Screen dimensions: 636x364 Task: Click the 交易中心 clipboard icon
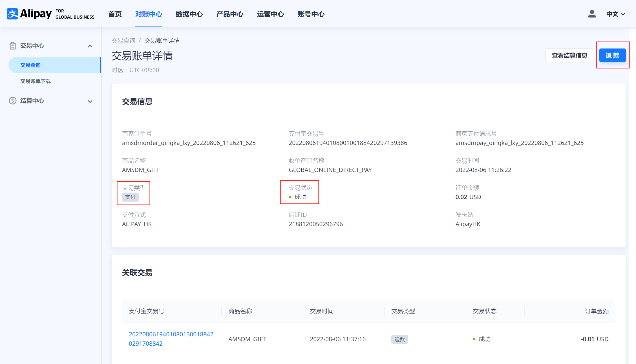coord(12,46)
